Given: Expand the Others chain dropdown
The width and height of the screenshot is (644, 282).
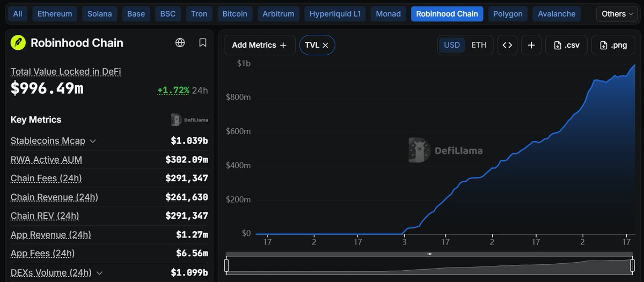Looking at the screenshot, I should [x=617, y=14].
